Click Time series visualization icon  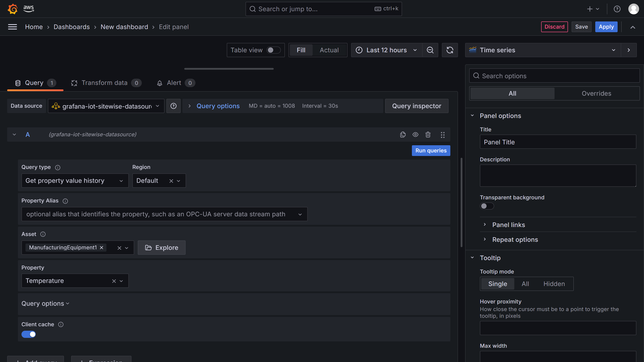(472, 50)
